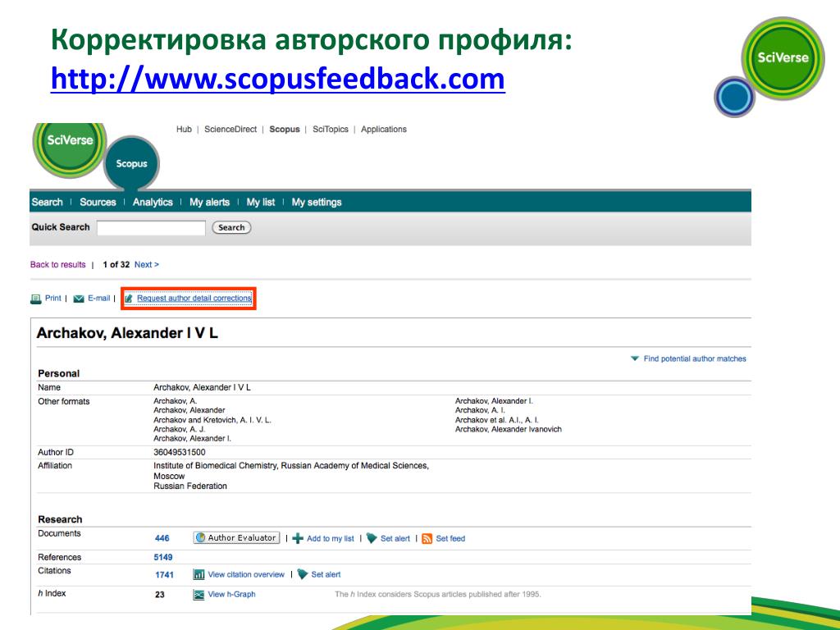Click the Author Evaluator pie chart icon
This screenshot has height=630, width=840.
pyautogui.click(x=200, y=537)
